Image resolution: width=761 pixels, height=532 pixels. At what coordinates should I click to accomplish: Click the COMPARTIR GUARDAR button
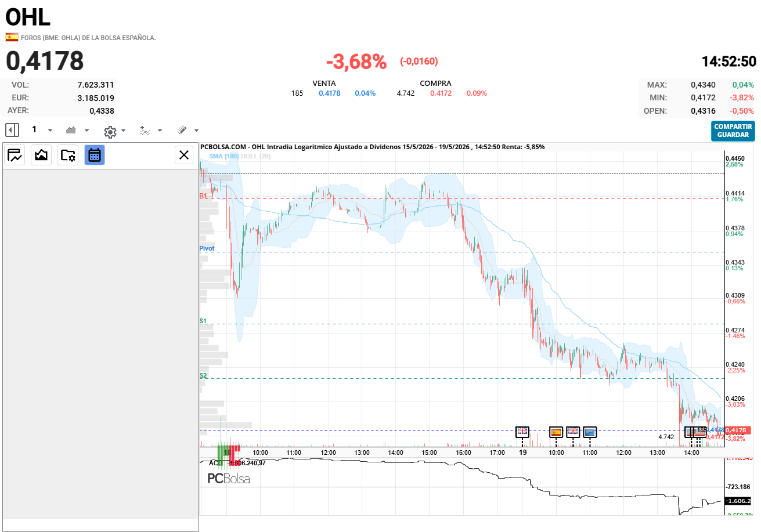pos(733,131)
